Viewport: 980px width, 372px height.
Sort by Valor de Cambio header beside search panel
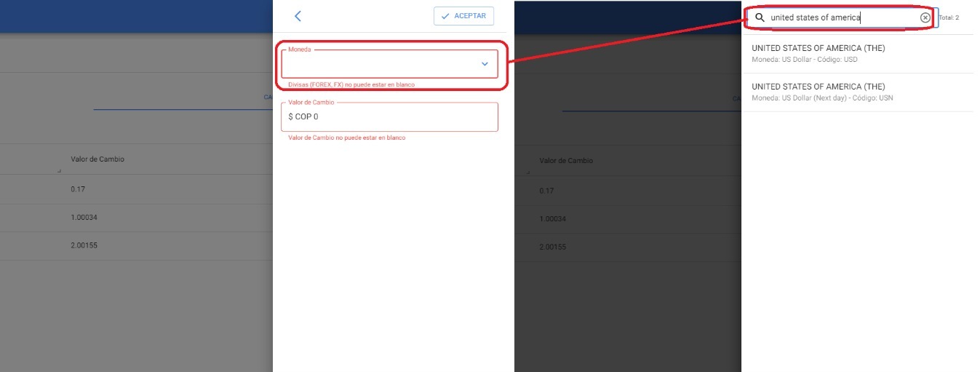coord(566,160)
